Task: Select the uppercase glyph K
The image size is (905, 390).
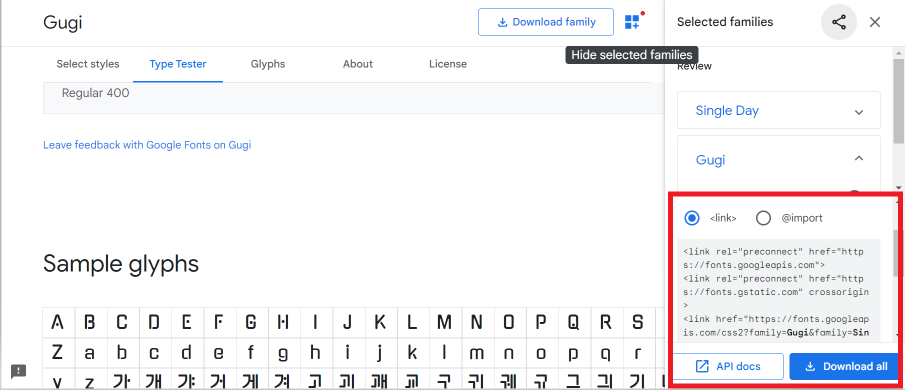Action: point(379,322)
